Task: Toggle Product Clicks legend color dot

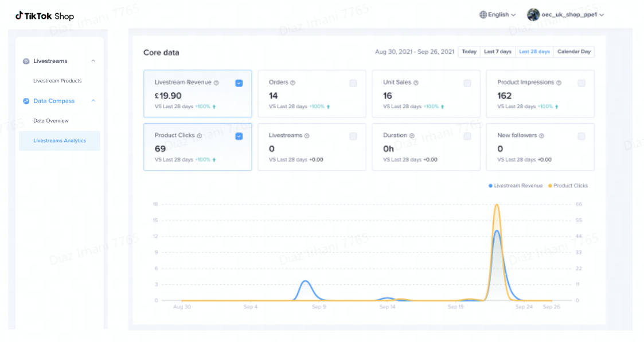Action: click(551, 186)
